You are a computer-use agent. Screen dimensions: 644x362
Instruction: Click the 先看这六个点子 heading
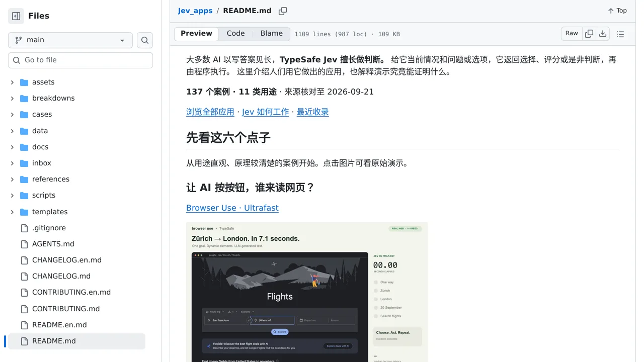228,137
